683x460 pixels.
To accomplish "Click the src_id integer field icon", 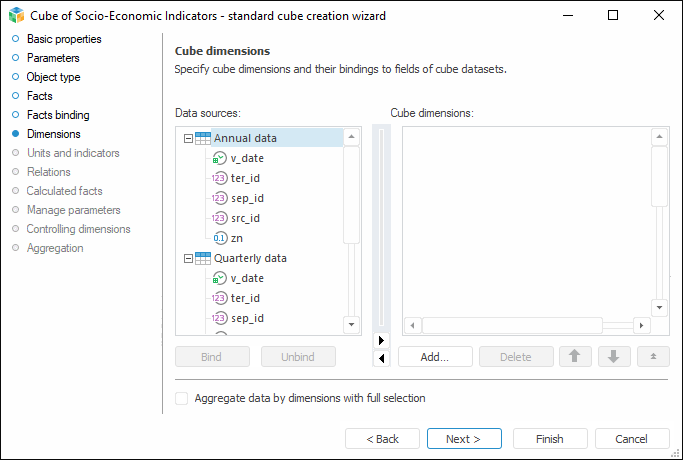I will 220,218.
